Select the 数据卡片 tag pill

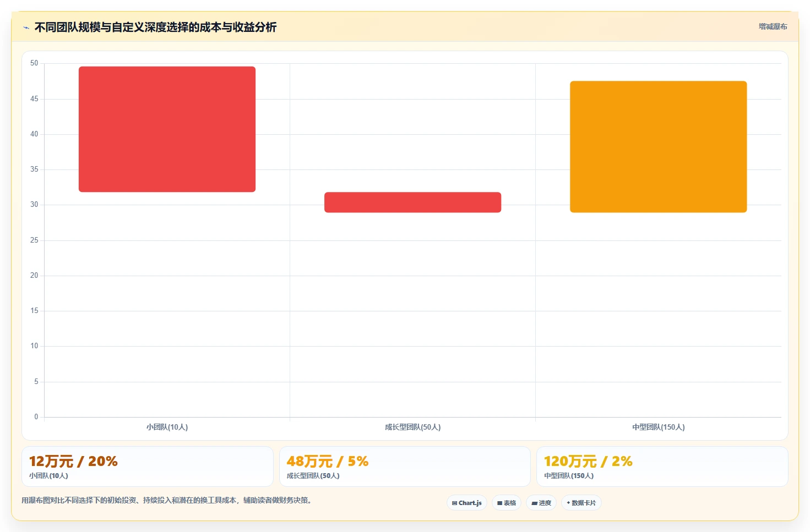tap(581, 503)
